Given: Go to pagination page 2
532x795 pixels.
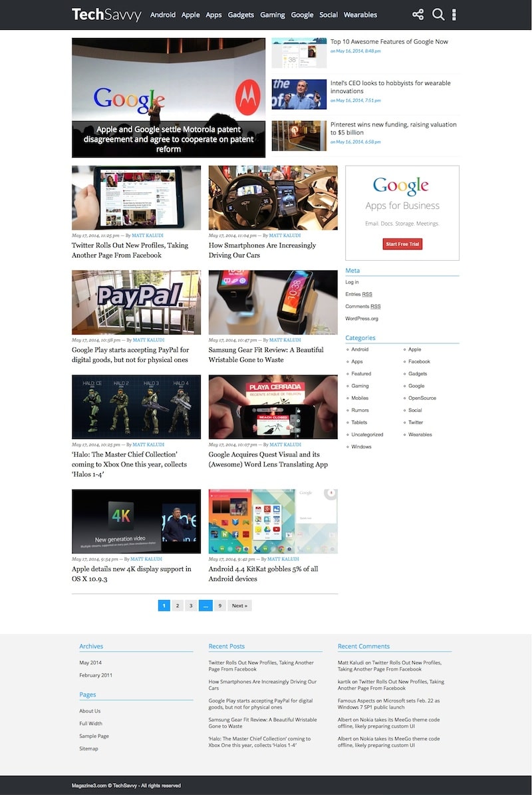Looking at the screenshot, I should 178,605.
